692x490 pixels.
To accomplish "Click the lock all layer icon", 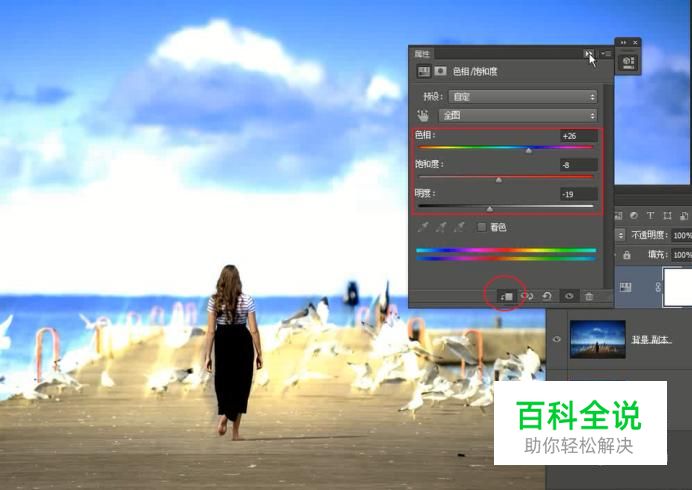I will [x=627, y=255].
